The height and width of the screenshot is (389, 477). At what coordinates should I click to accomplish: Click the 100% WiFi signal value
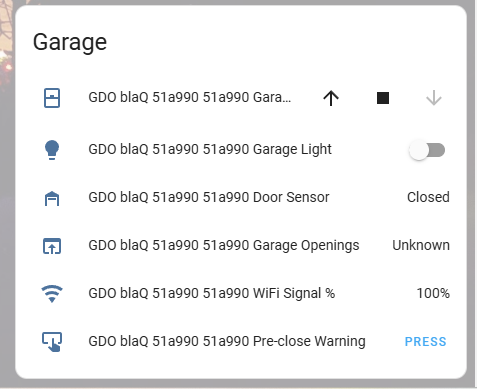[433, 293]
